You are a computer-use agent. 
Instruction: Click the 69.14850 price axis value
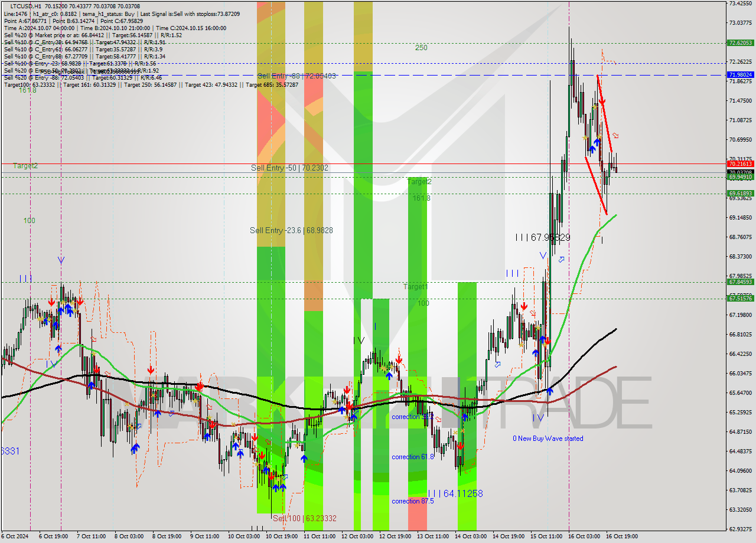(741, 217)
